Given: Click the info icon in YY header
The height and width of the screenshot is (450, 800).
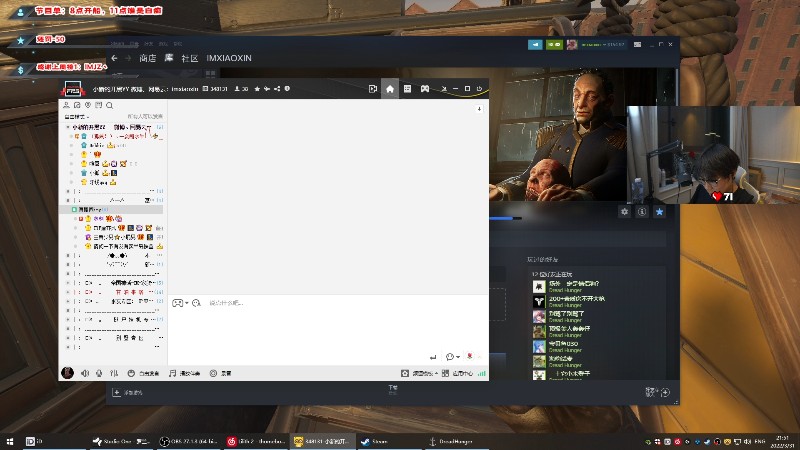Looking at the screenshot, I should tap(287, 89).
